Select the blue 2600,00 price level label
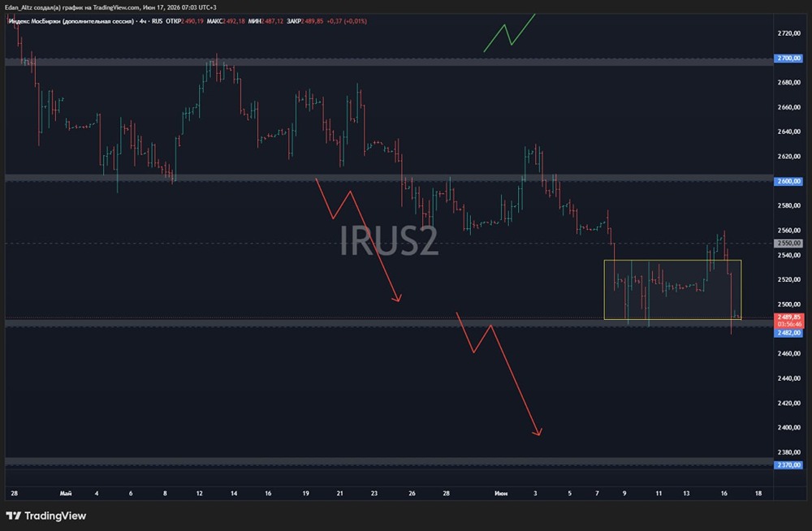Screen dimensions: 812x531 click(788, 181)
